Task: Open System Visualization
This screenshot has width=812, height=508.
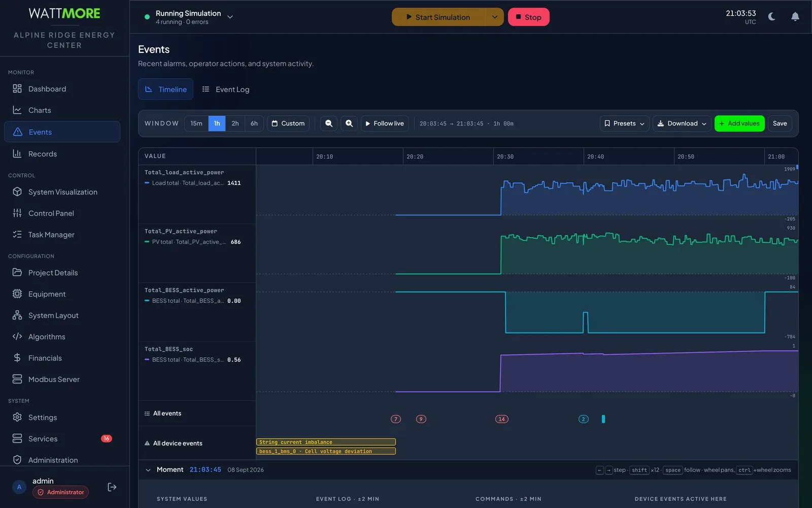Action: pos(62,192)
